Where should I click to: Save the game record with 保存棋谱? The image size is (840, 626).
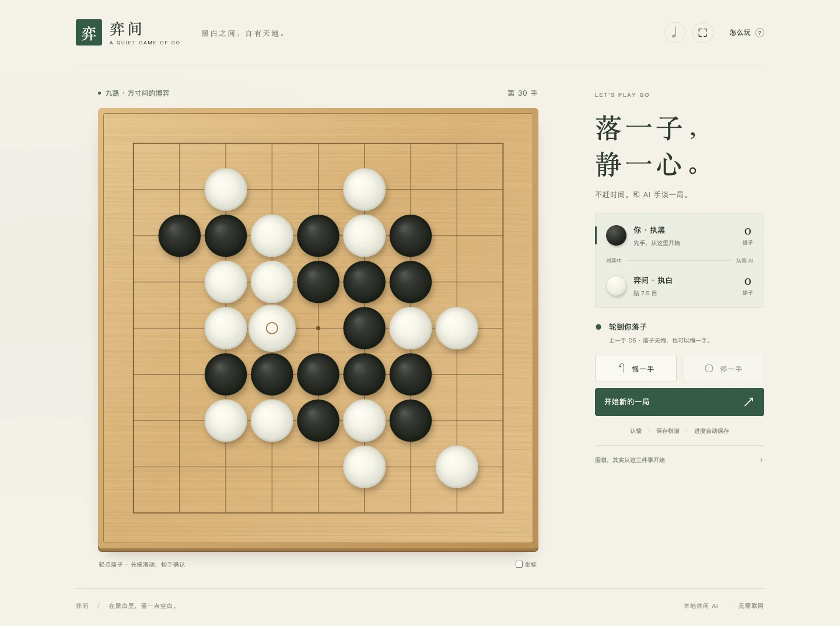click(668, 431)
